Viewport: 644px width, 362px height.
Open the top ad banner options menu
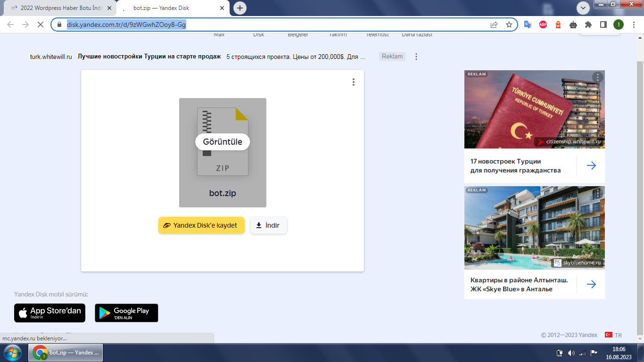(416, 57)
